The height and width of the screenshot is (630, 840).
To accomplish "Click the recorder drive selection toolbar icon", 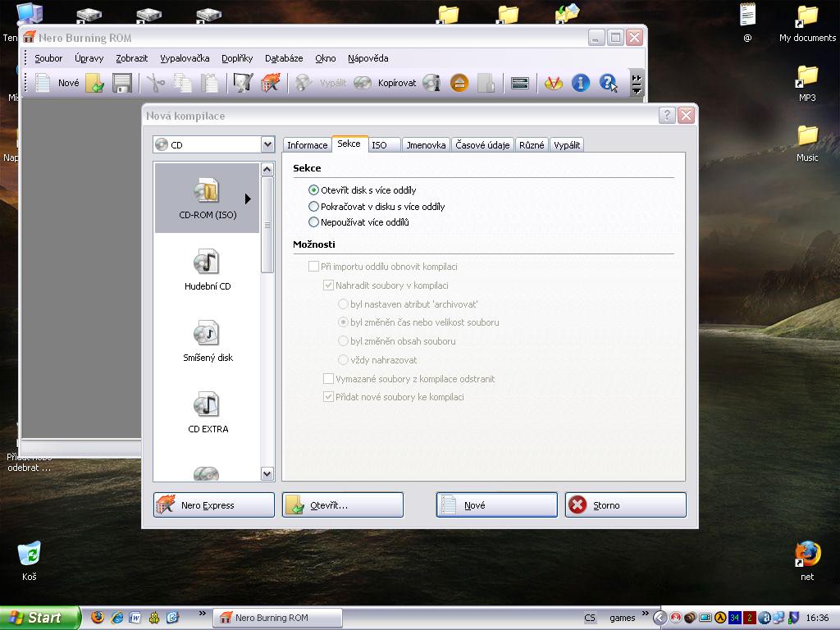I will pyautogui.click(x=519, y=83).
